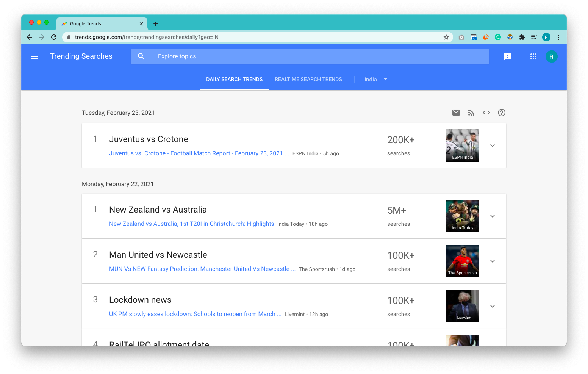Switch to Realtime Search Trends tab
This screenshot has height=374, width=588.
(308, 80)
